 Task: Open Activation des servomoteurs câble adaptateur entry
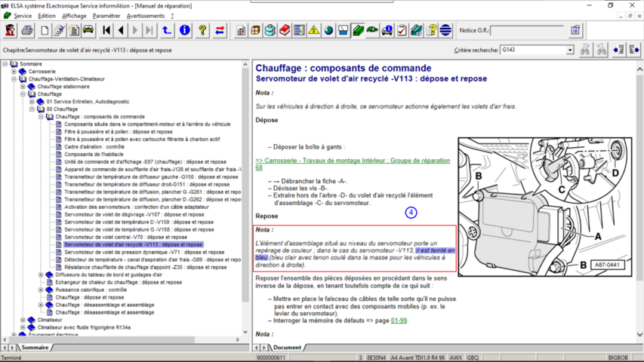(137, 207)
